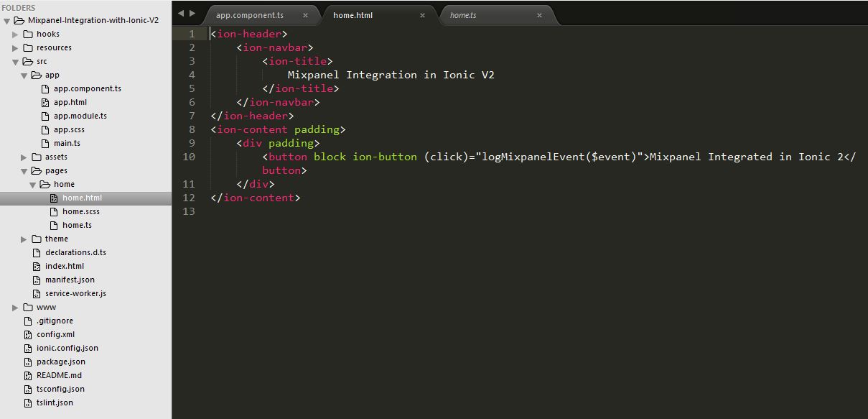Viewport: 868px width, 419px height.
Task: Close the home.ts tab
Action: pyautogui.click(x=539, y=14)
